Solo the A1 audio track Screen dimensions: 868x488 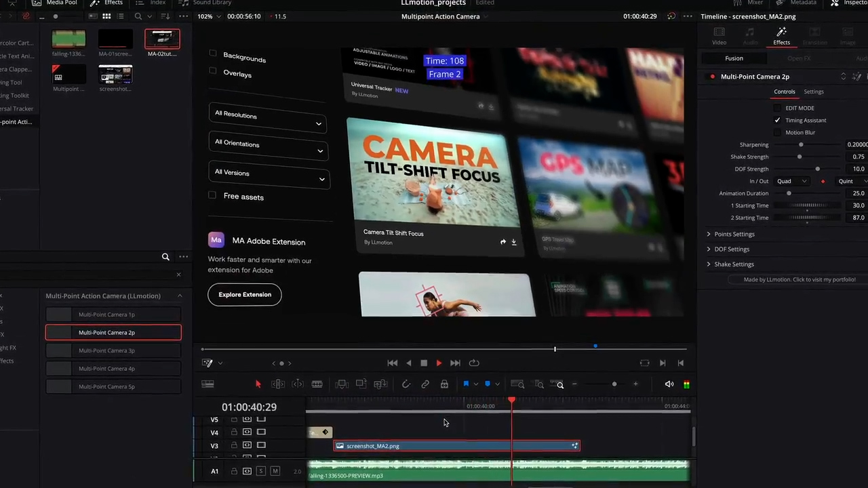tap(260, 471)
